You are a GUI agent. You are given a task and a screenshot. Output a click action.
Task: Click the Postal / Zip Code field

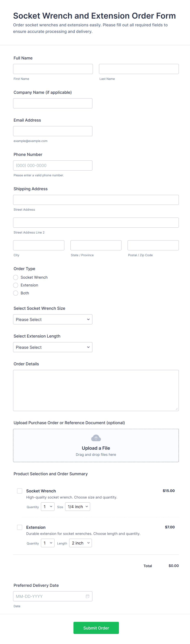[x=153, y=245]
